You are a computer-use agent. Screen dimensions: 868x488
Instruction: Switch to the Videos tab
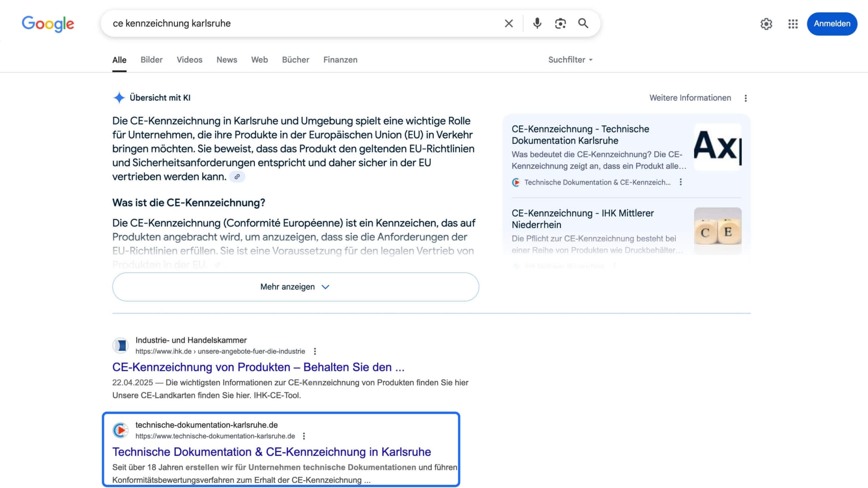(189, 60)
